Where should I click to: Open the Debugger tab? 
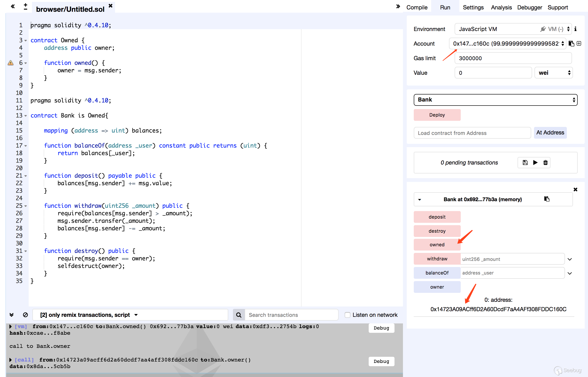(x=530, y=7)
